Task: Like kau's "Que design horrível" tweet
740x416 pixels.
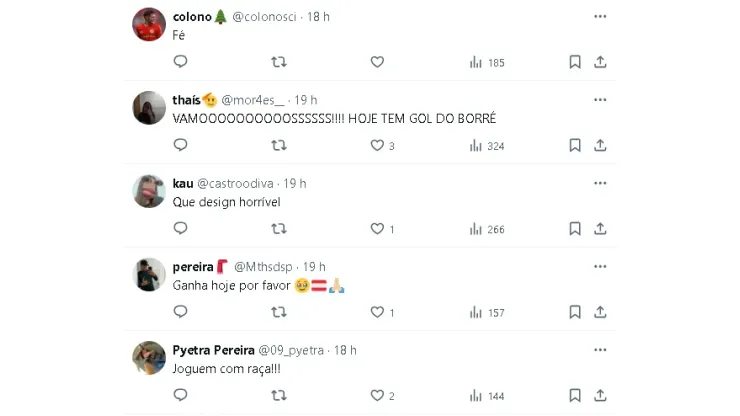Action: (x=377, y=229)
